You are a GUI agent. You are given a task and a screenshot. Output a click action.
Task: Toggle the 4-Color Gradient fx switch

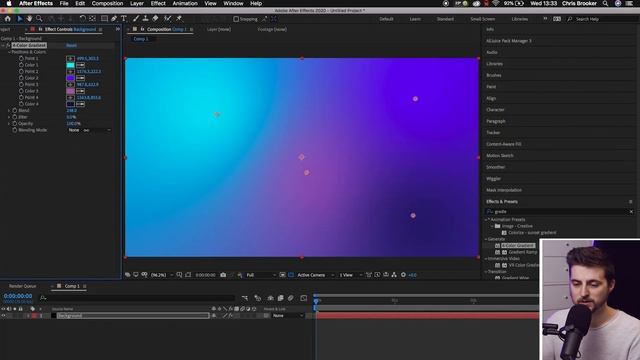coord(8,45)
